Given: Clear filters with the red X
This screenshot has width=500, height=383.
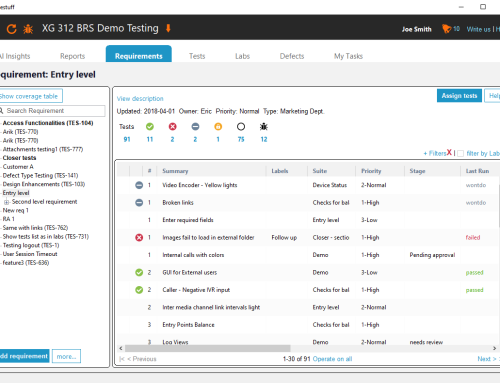Looking at the screenshot, I should tap(449, 152).
